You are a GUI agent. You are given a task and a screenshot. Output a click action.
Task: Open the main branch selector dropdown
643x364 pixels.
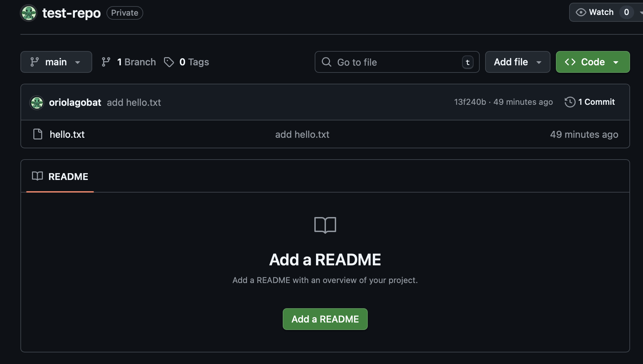56,62
